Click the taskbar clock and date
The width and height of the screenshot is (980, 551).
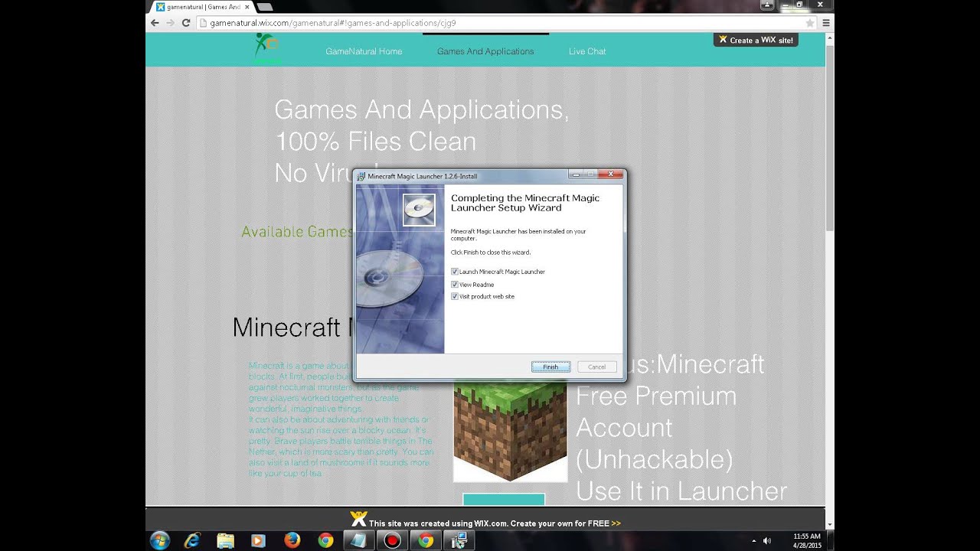807,541
